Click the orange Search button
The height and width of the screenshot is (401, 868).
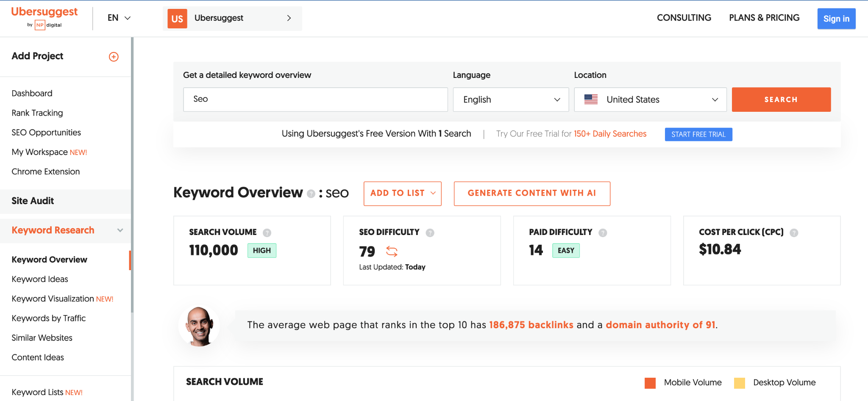(781, 100)
